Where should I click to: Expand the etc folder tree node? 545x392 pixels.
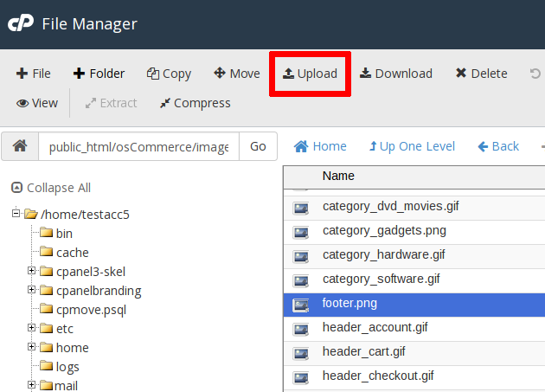pos(32,328)
